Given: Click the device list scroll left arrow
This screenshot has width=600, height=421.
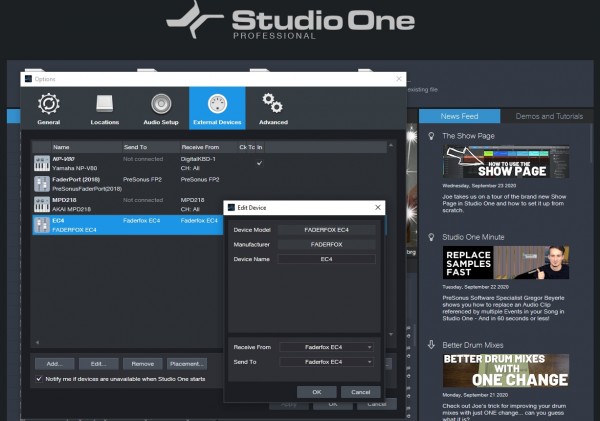Looking at the screenshot, I should pyautogui.click(x=38, y=342).
